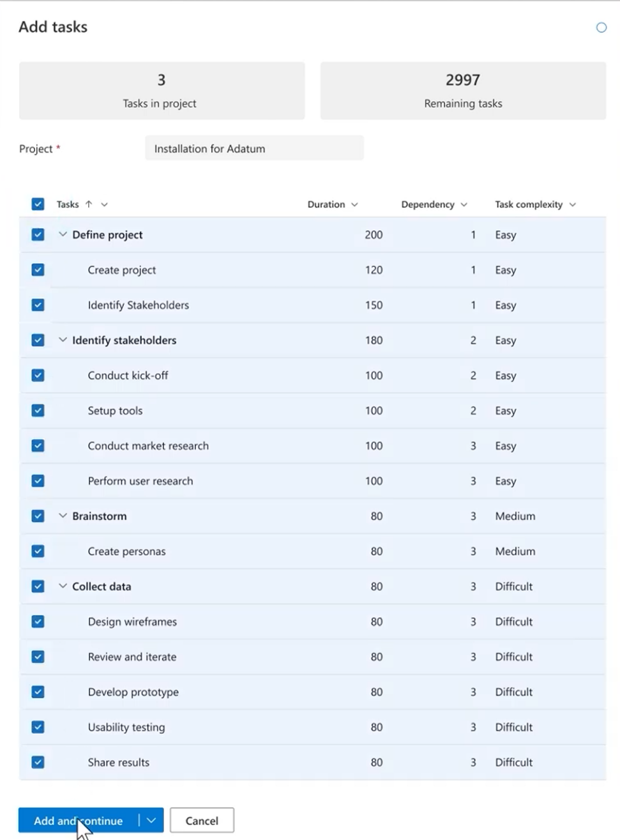Click the sort ascending arrow next to Tasks
Screen dimensions: 620x840
[89, 204]
